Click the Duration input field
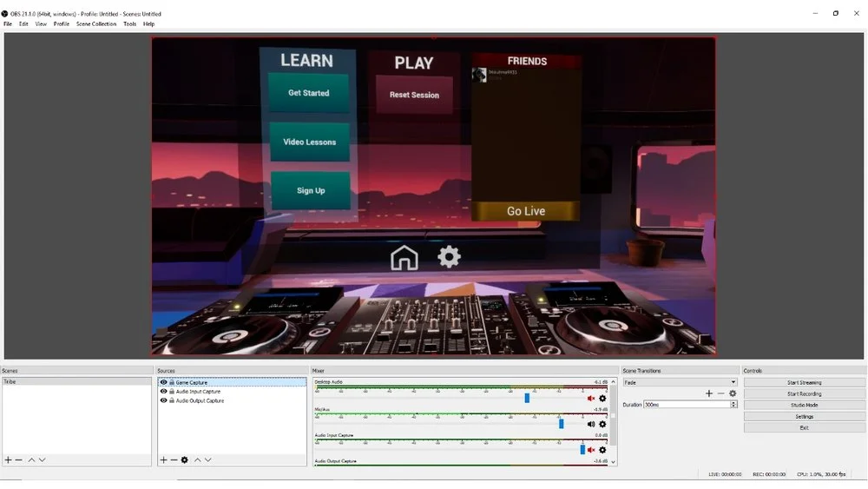The width and height of the screenshot is (868, 489). [x=687, y=405]
